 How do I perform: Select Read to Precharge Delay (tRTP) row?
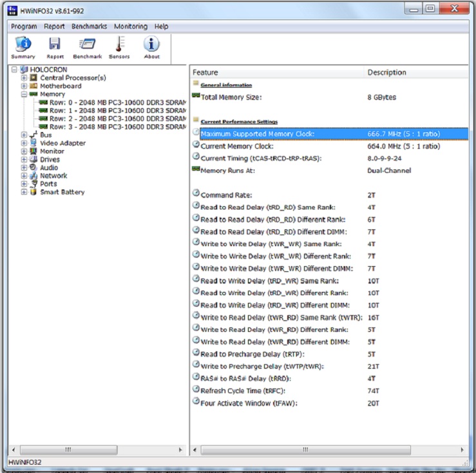pos(329,354)
